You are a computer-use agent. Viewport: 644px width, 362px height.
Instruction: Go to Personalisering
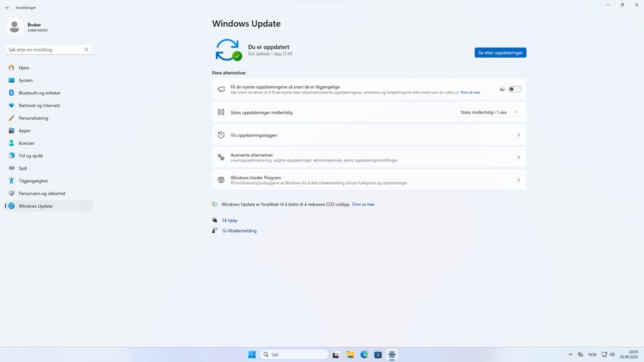click(48, 118)
